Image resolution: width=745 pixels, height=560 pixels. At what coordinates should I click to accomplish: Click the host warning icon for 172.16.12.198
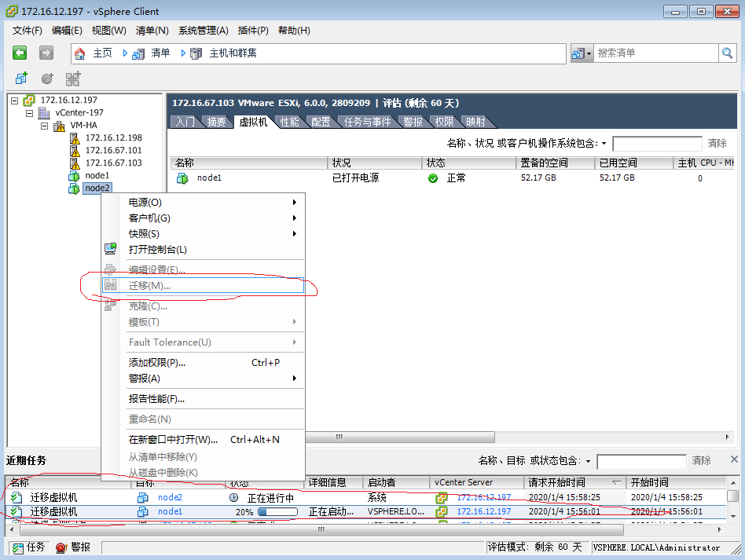pyautogui.click(x=75, y=138)
